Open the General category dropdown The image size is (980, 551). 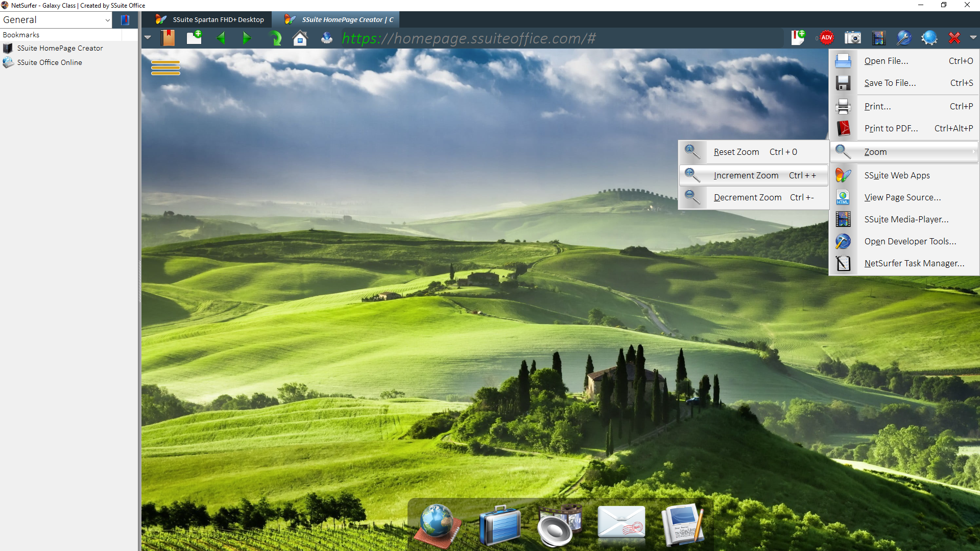56,20
